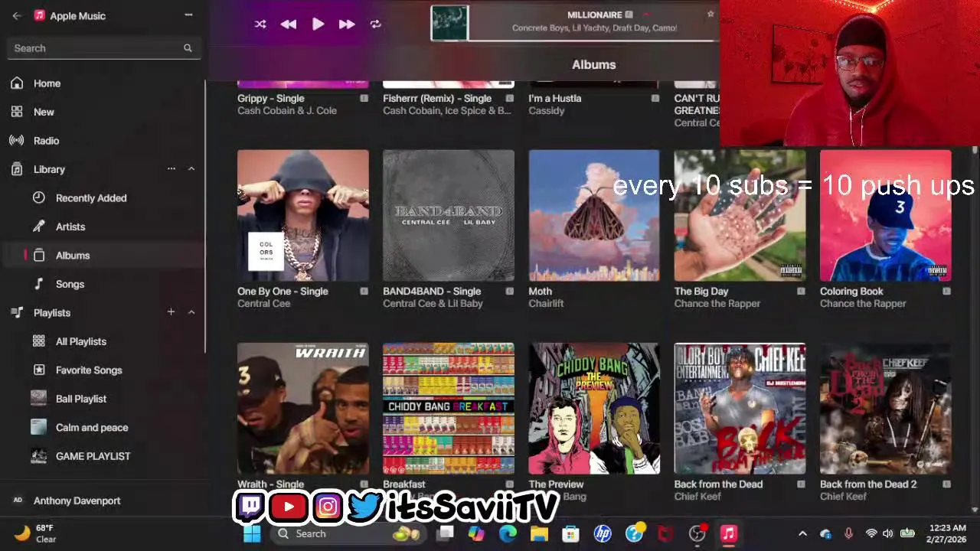Open The Preview album cover
The height and width of the screenshot is (551, 980).
point(594,409)
